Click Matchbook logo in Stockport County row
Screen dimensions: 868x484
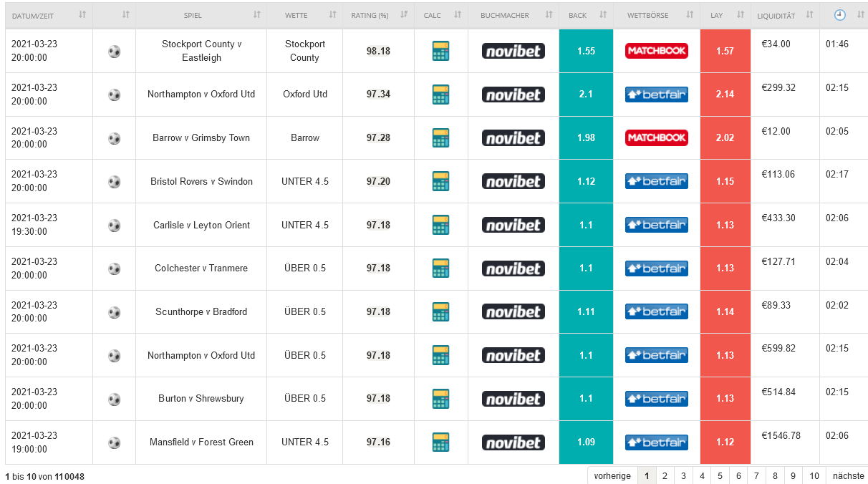[x=657, y=51]
